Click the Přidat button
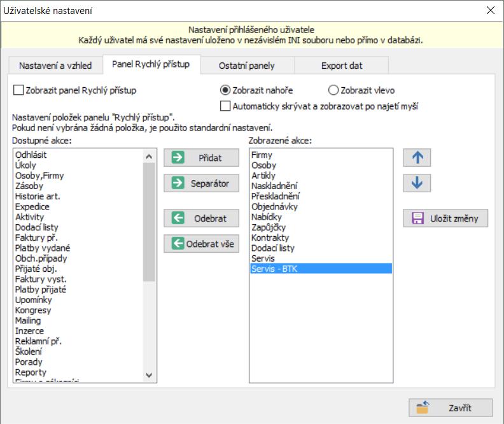Image resolution: width=504 pixels, height=424 pixels. click(201, 157)
